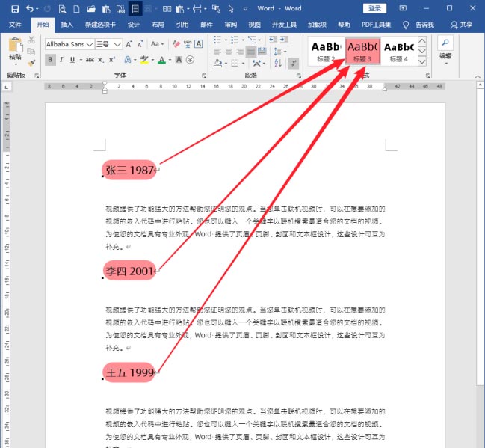The image size is (485, 448).
Task: Switch to the 引用 ribbon tab
Action: click(182, 25)
